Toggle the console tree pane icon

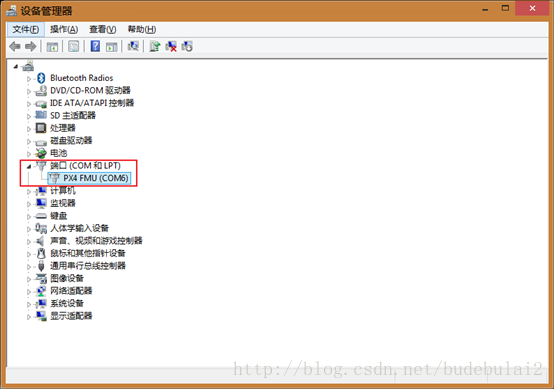coord(52,46)
